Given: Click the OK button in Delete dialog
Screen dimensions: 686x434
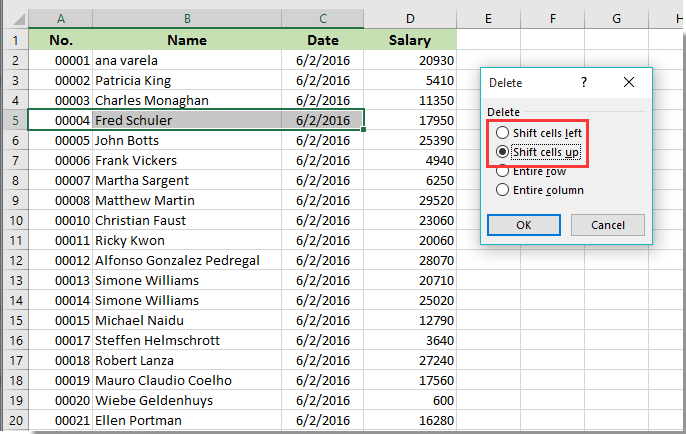Looking at the screenshot, I should pyautogui.click(x=523, y=225).
